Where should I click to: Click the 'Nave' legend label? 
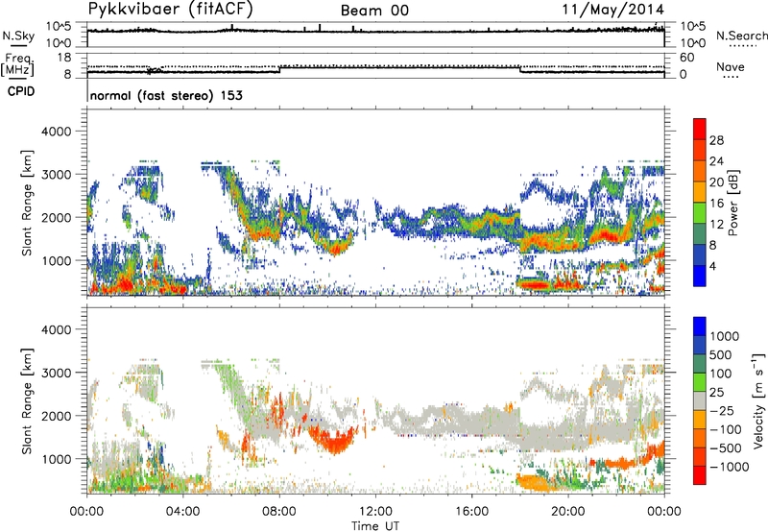click(x=731, y=67)
